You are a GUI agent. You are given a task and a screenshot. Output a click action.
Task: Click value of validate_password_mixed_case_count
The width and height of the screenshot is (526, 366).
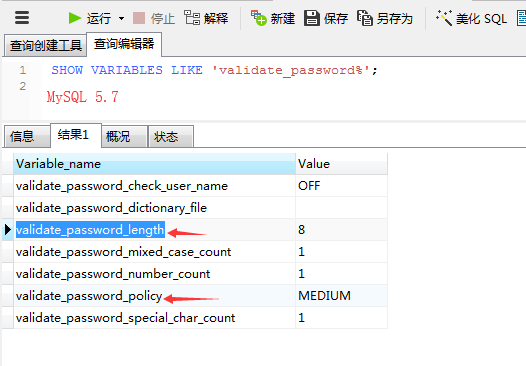click(x=341, y=252)
